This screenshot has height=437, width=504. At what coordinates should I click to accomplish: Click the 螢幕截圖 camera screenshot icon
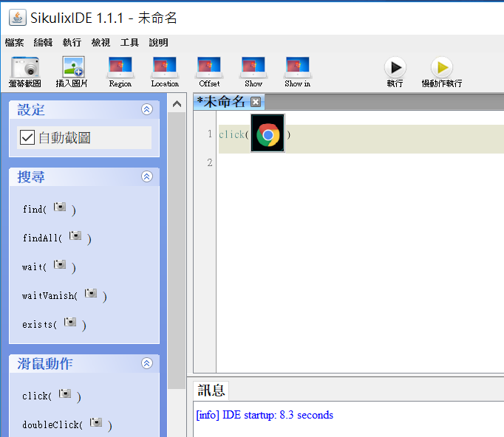24,67
